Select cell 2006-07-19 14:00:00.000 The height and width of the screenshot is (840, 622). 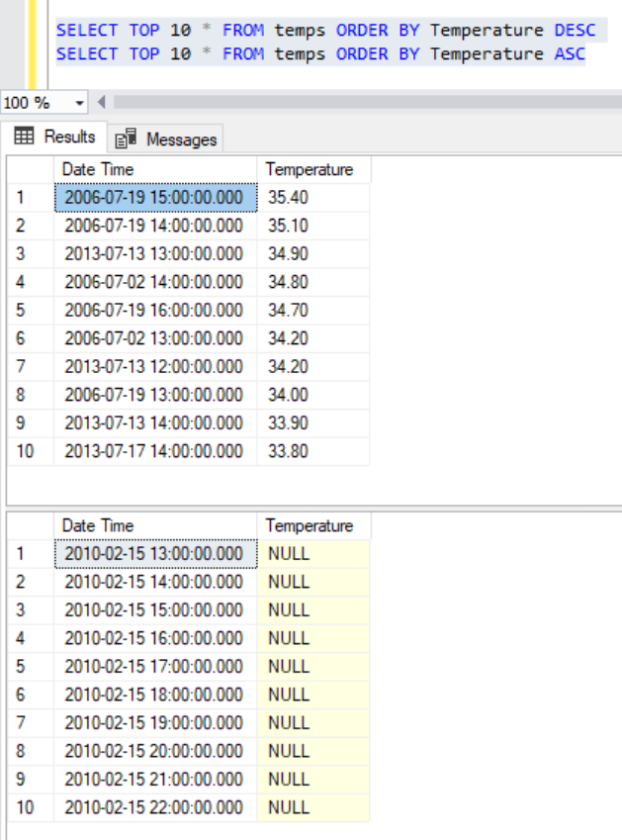tap(155, 226)
